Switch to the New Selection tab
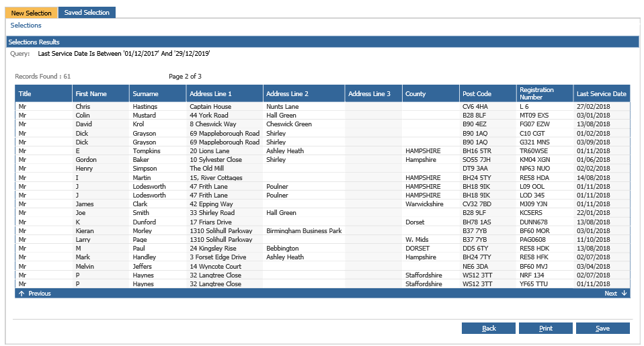 click(31, 13)
